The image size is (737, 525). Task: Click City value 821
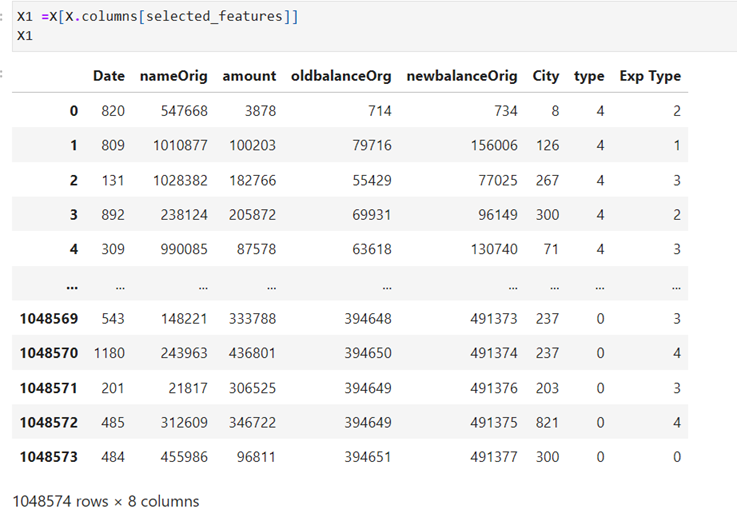pos(547,423)
